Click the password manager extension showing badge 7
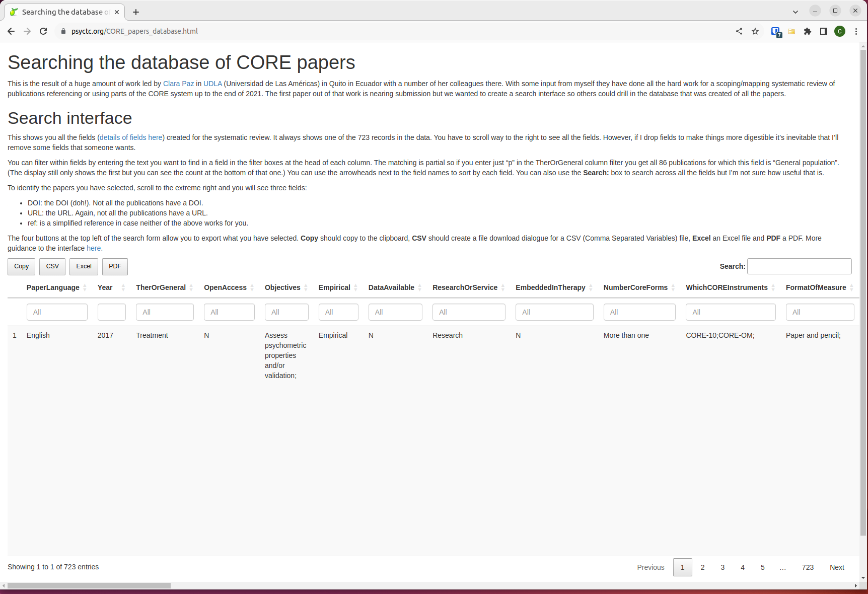The width and height of the screenshot is (868, 594). [x=775, y=31]
